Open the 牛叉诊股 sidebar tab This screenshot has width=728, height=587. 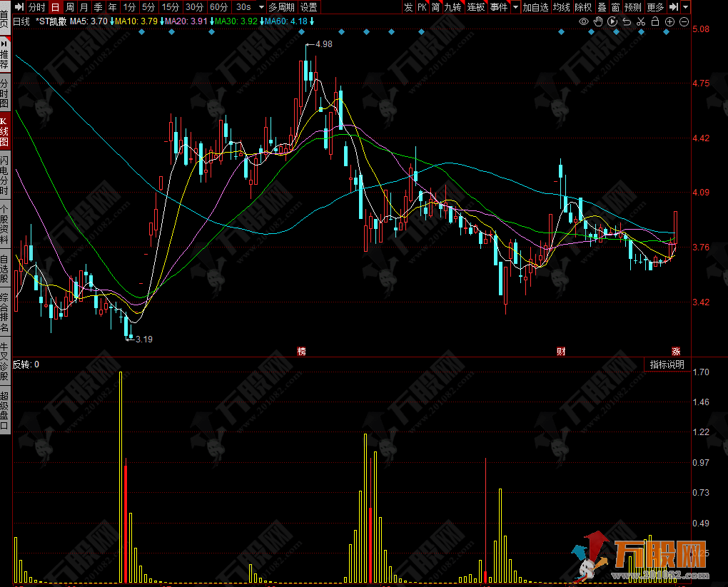pos(4,362)
